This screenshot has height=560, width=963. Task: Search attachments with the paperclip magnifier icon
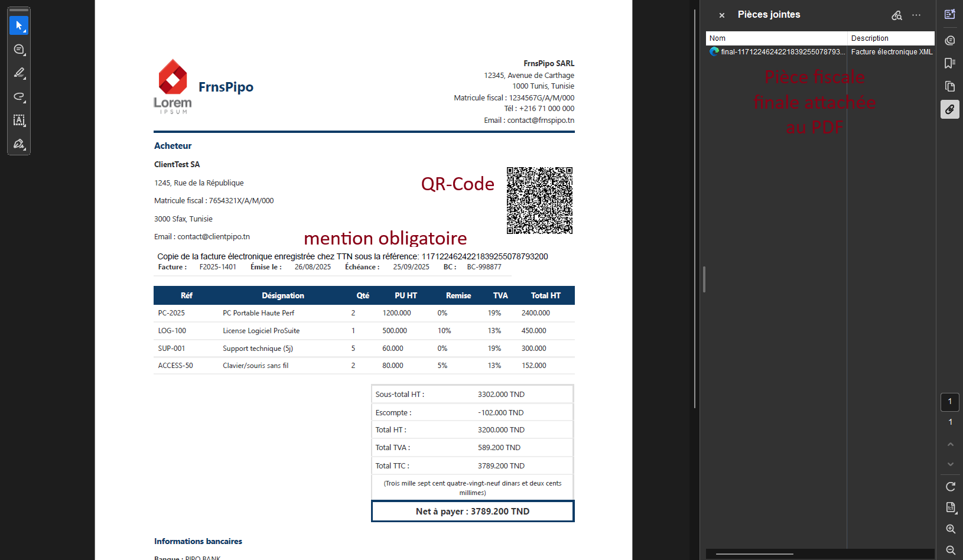[x=897, y=15]
